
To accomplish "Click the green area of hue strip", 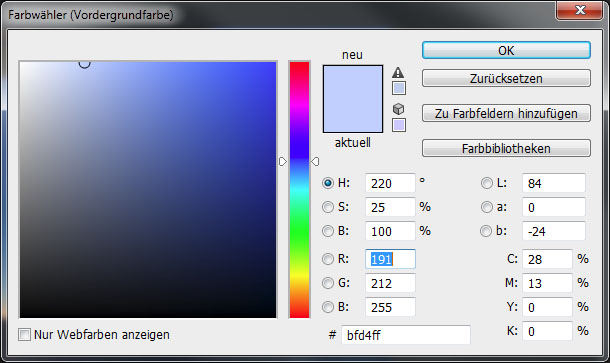I will (299, 233).
